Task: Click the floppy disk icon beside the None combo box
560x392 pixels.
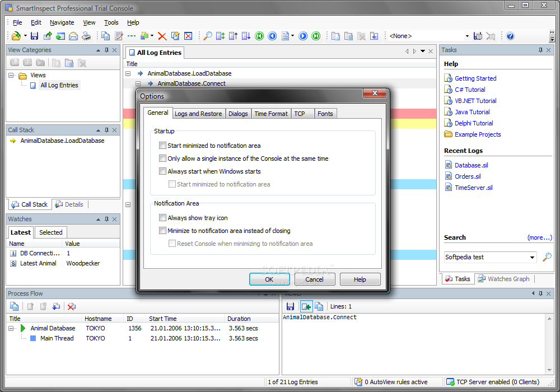Action: 478,36
